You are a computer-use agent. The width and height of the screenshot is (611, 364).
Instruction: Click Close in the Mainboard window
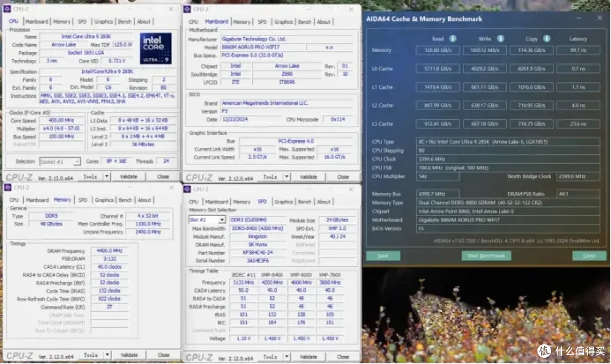click(x=343, y=177)
